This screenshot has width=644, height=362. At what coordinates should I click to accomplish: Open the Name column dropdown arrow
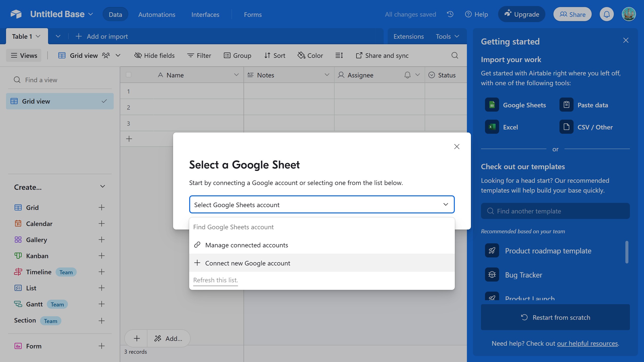[236, 75]
